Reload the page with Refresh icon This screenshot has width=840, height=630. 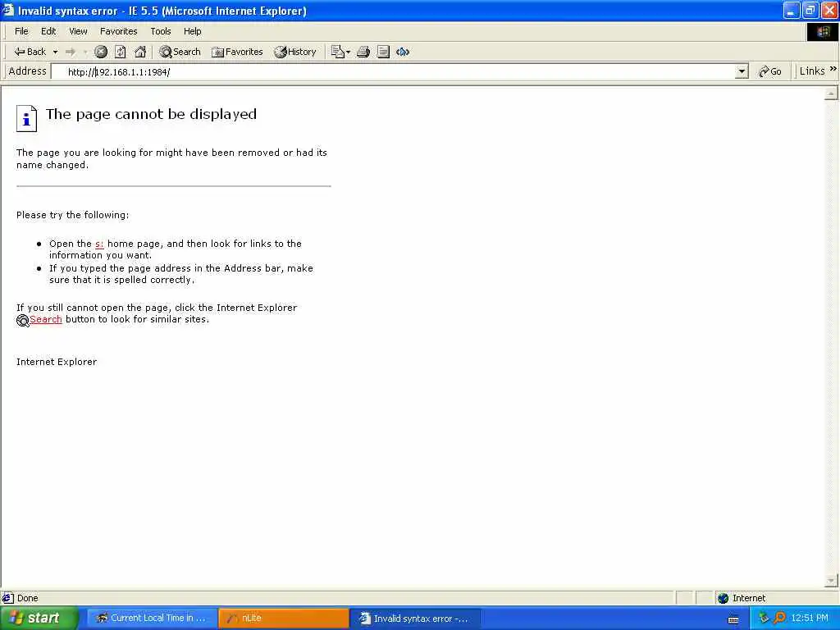pos(121,52)
